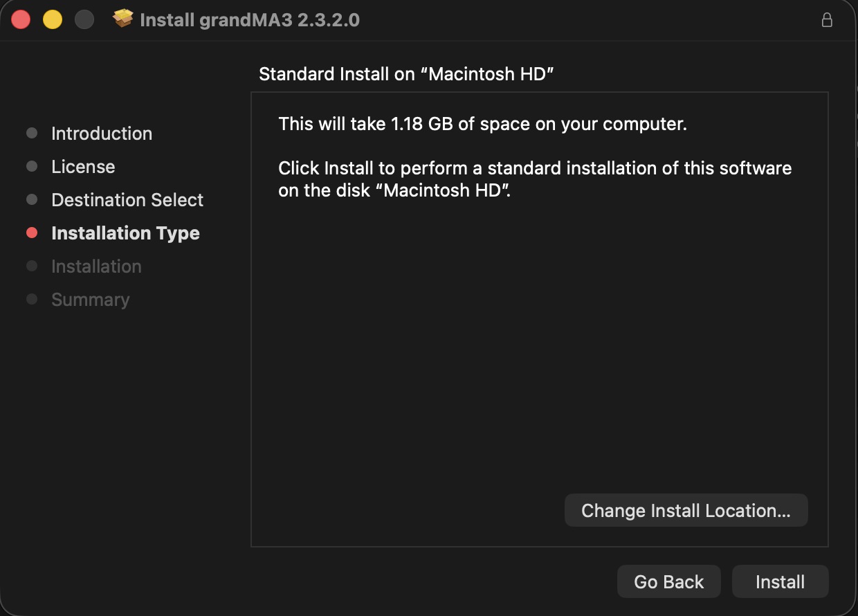Minimize the installer using the yellow button

53,19
